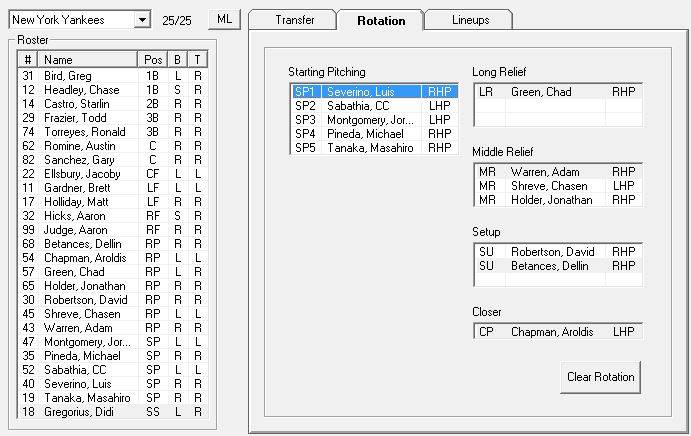Click the # column header in roster

(28, 60)
